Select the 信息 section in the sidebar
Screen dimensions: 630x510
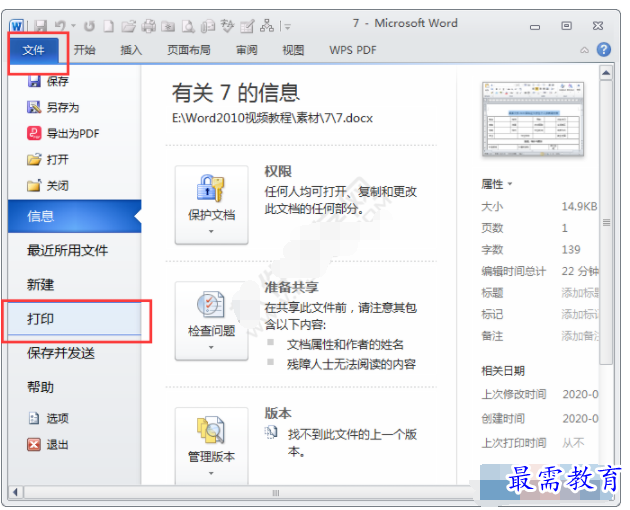tap(75, 216)
